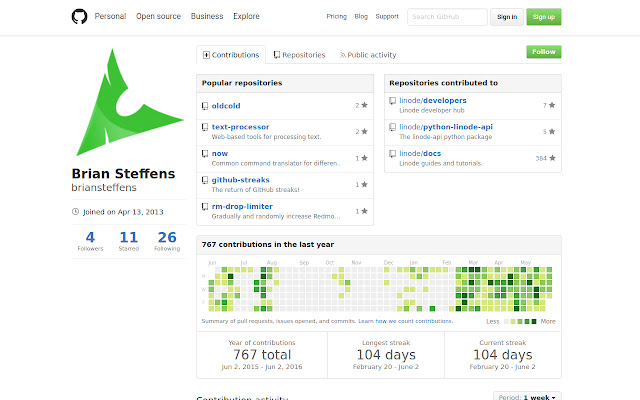Open the now repository link
Image resolution: width=640 pixels, height=400 pixels.
[x=220, y=153]
